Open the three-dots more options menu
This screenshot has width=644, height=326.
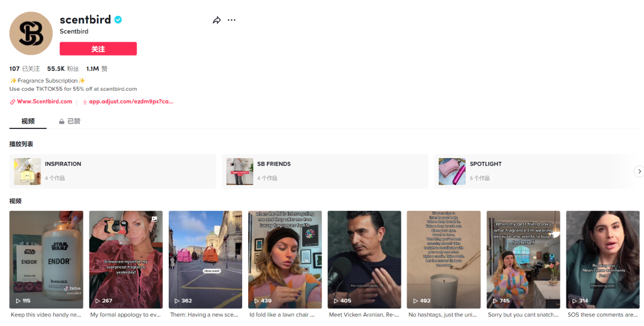click(231, 20)
